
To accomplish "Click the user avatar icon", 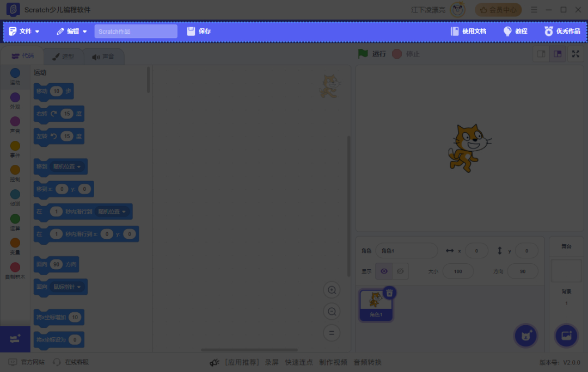I will (x=457, y=10).
